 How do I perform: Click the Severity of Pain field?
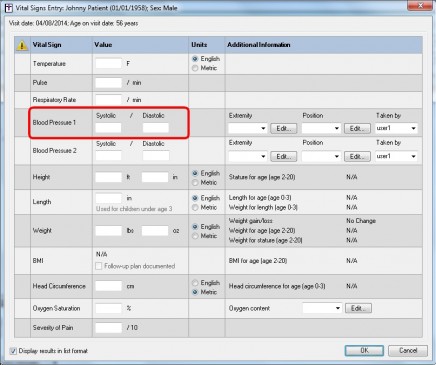pyautogui.click(x=109, y=328)
